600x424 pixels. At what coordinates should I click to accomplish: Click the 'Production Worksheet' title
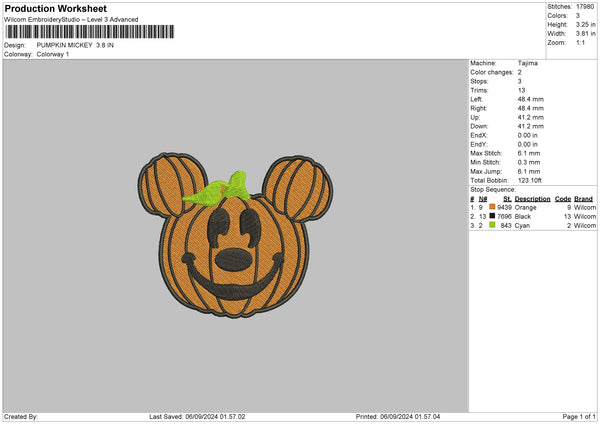coord(55,8)
